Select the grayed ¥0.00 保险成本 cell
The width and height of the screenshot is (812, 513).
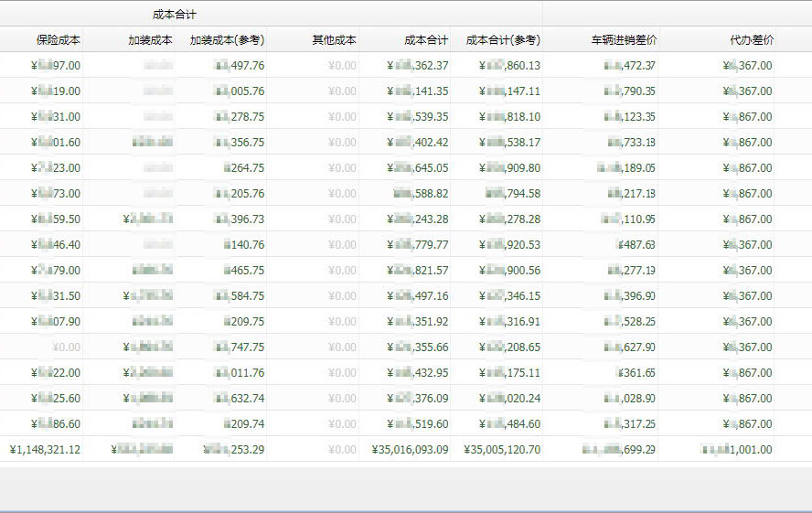click(x=66, y=347)
